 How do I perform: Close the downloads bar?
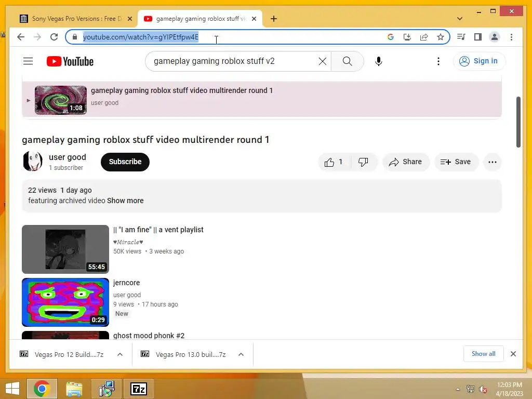click(513, 354)
